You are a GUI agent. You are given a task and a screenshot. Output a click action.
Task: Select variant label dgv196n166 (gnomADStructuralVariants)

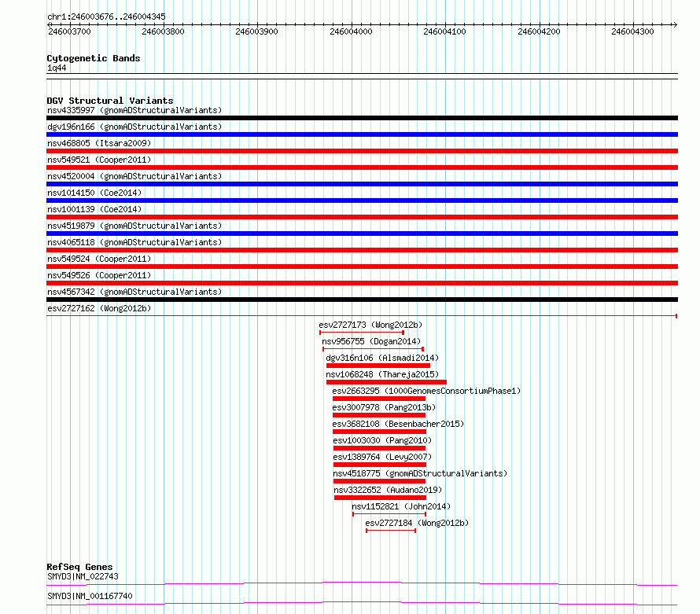[134, 127]
